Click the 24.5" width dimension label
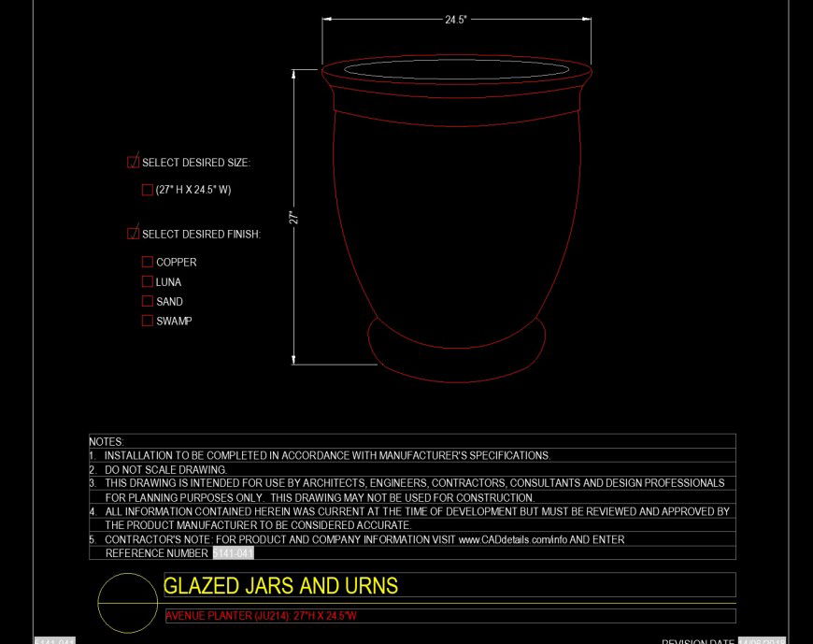Screen dimensions: 813x644 [x=457, y=17]
